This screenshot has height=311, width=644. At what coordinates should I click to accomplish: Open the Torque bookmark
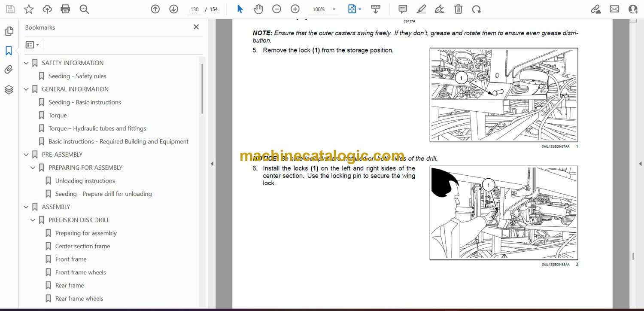58,115
